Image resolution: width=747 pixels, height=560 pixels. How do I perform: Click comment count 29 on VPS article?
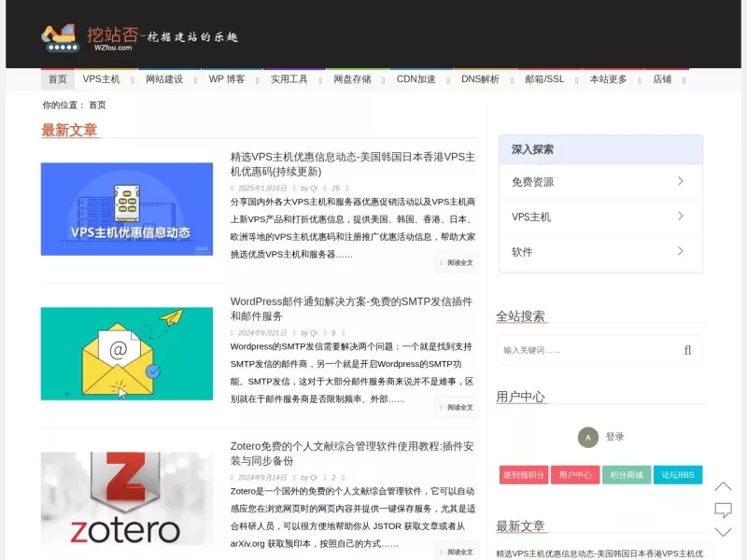point(335,189)
